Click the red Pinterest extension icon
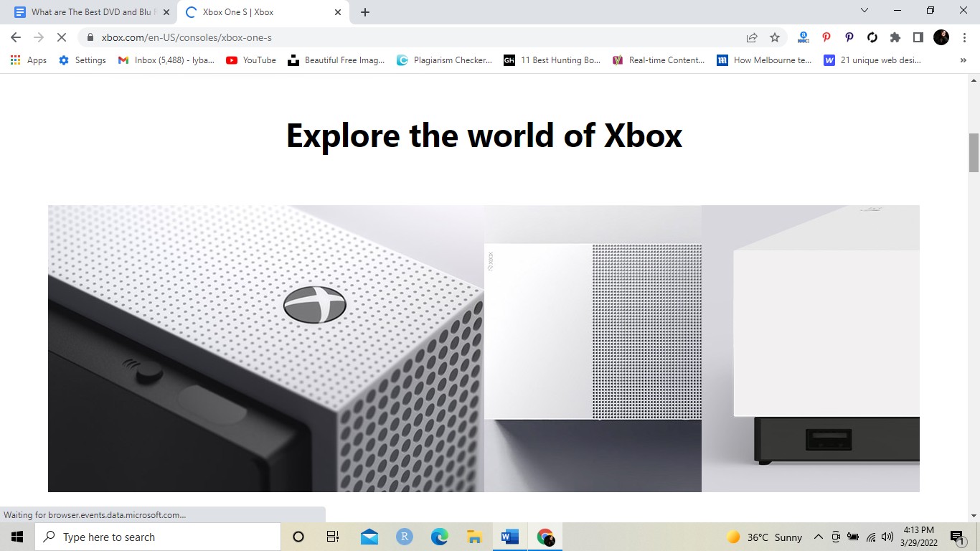Image resolution: width=980 pixels, height=551 pixels. point(826,37)
